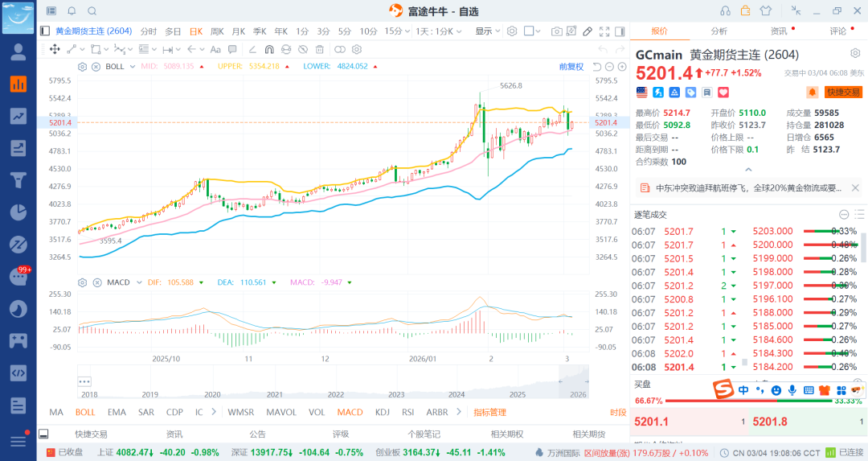Collapse the quote details chevron
Screen dimensions: 868x461
coord(748,170)
